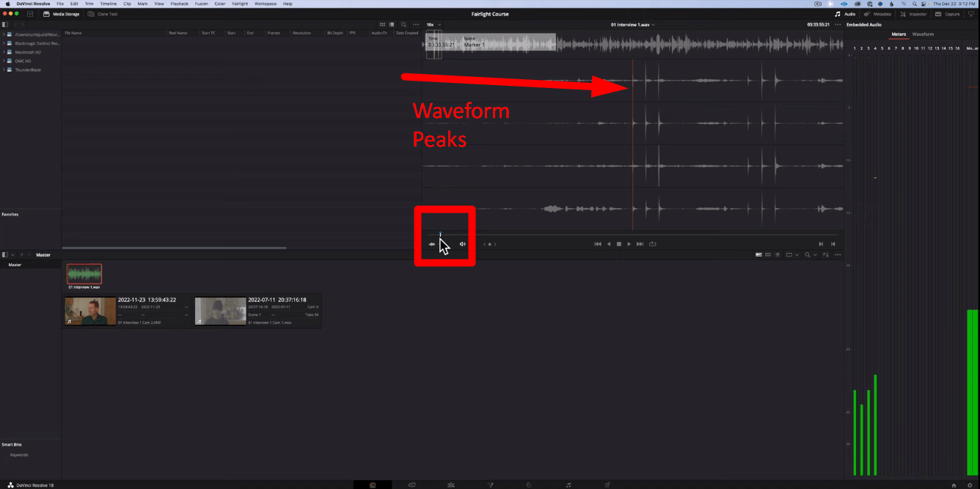Stop playback
Image resolution: width=980 pixels, height=489 pixels.
click(x=618, y=244)
